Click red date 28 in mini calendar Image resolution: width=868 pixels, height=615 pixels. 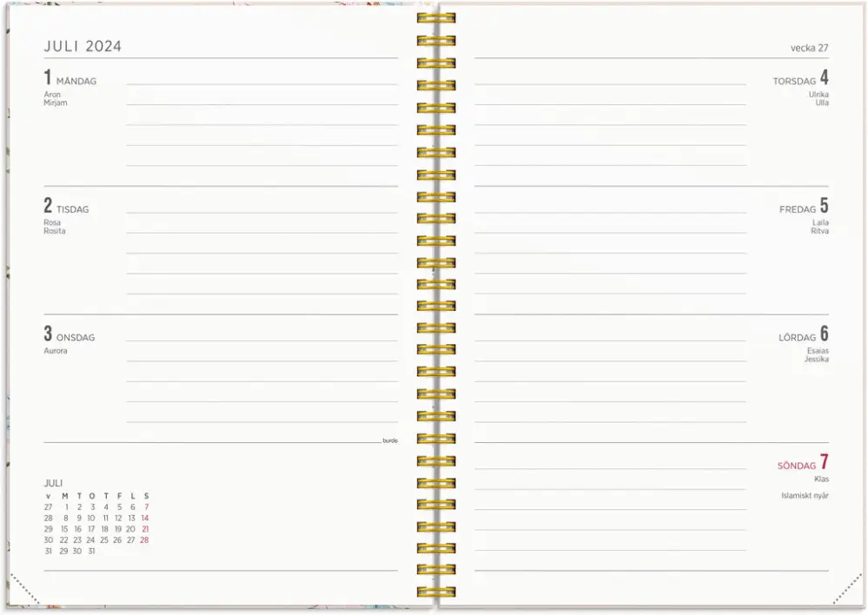pyautogui.click(x=144, y=540)
